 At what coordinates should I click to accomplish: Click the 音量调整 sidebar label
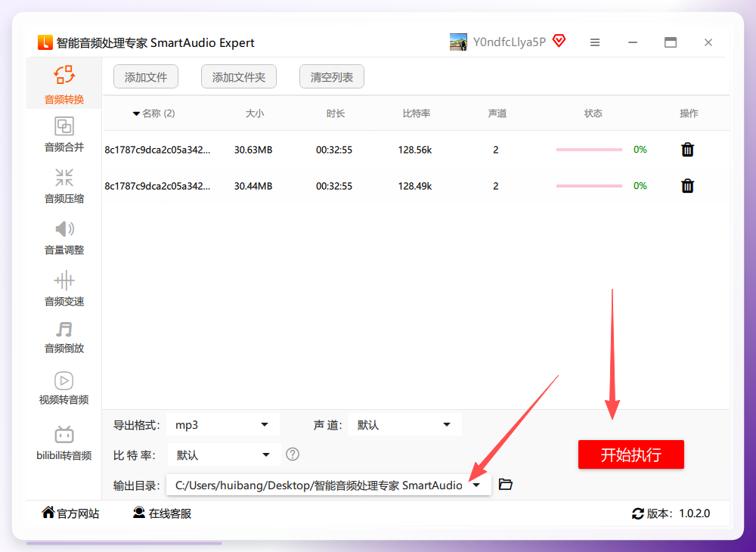(x=64, y=250)
